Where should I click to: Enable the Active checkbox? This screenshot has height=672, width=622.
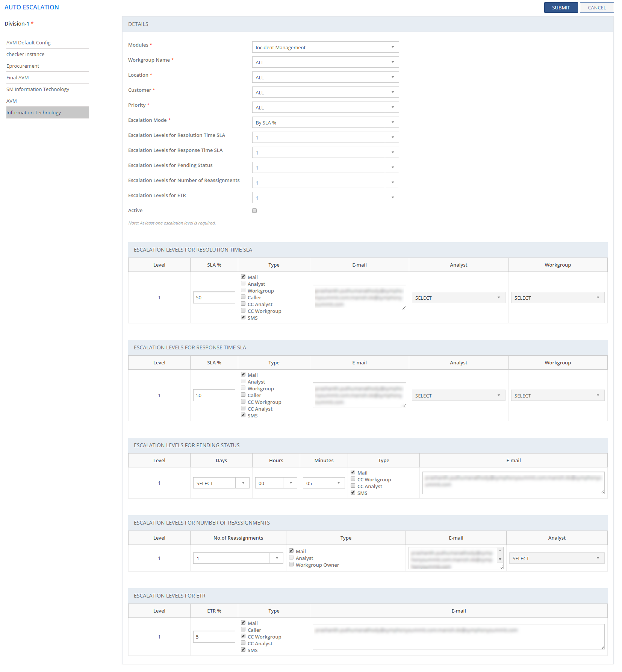click(x=254, y=211)
